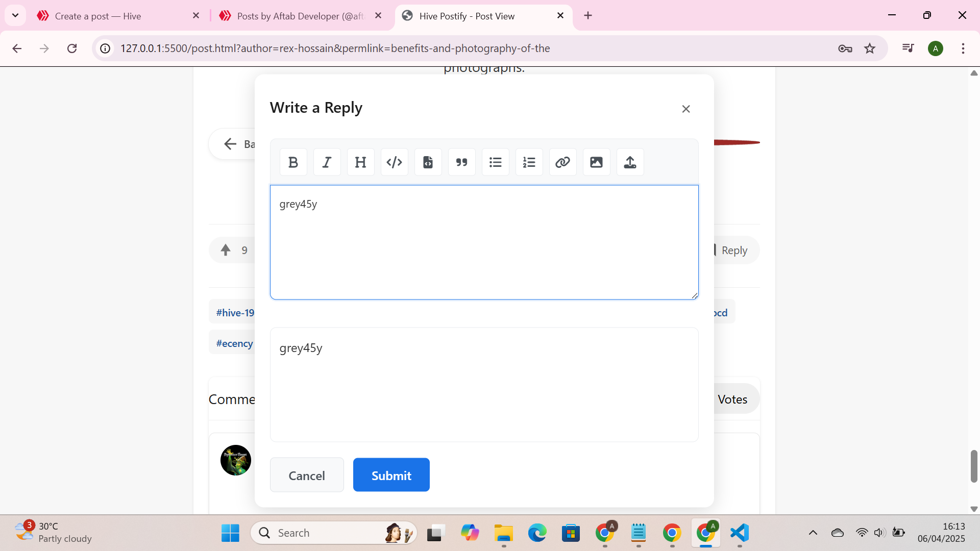Insert a code block with file-code icon
This screenshot has width=980, height=551.
coord(428,162)
